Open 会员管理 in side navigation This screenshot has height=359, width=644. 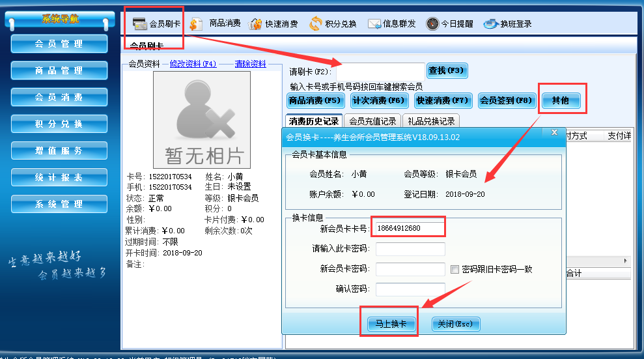click(x=59, y=44)
